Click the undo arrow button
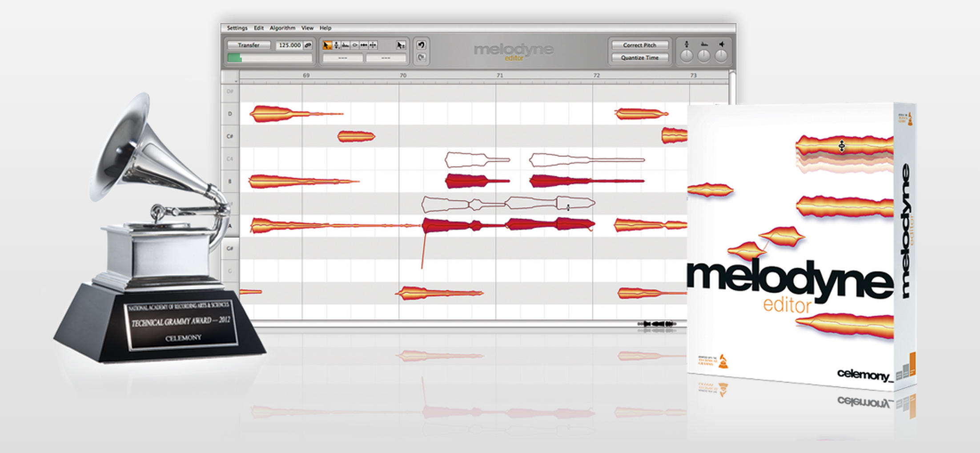Viewport: 980px width, 453px height. pyautogui.click(x=421, y=45)
